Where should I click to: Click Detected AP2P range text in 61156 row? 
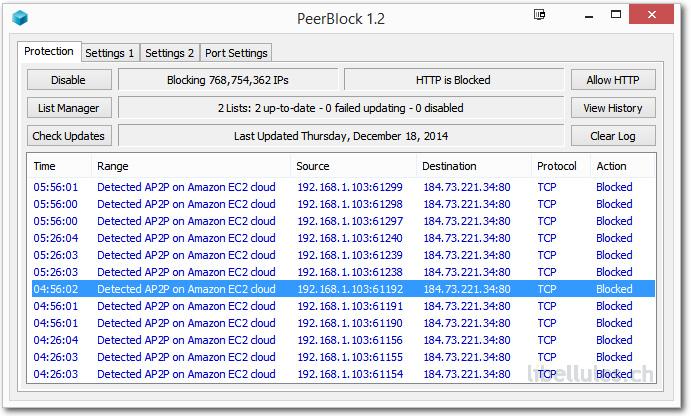click(x=186, y=340)
